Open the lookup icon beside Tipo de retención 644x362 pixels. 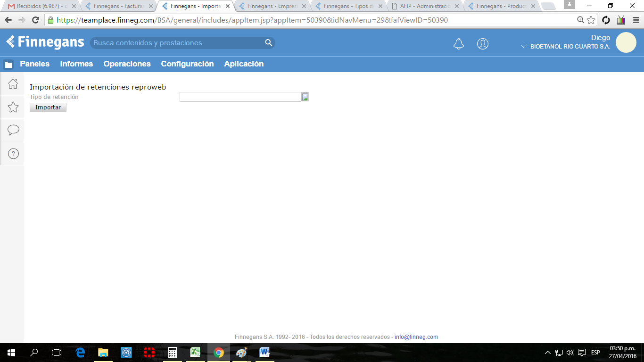coord(305,97)
